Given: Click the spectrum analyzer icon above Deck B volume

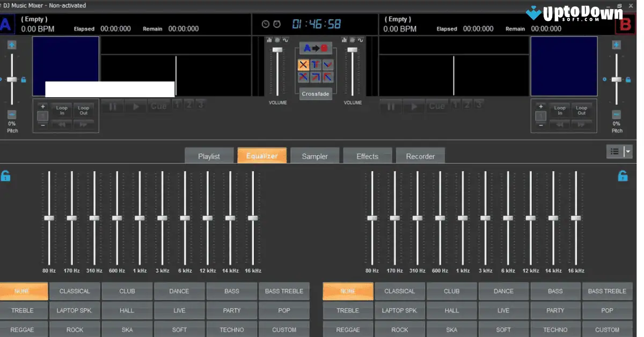Looking at the screenshot, I should point(345,40).
